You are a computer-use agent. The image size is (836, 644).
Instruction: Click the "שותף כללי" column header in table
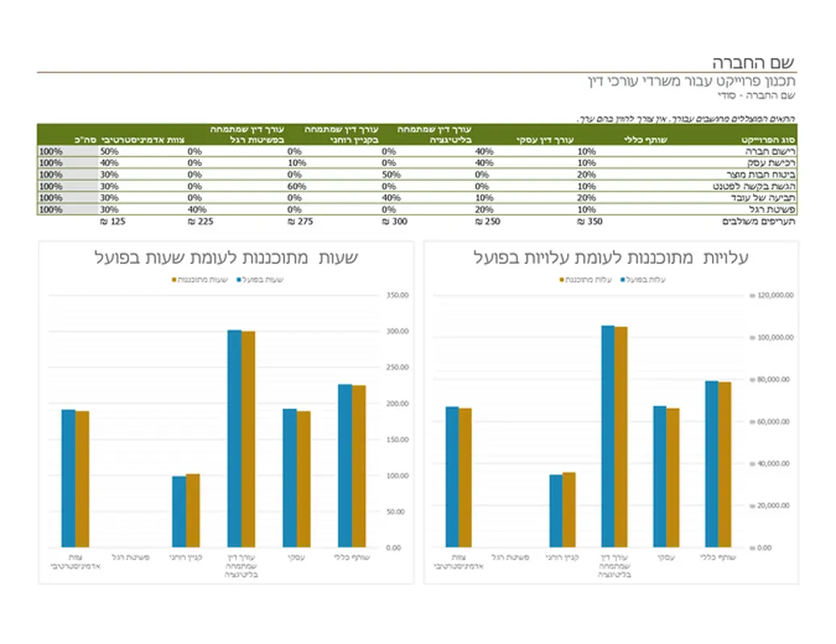point(646,140)
